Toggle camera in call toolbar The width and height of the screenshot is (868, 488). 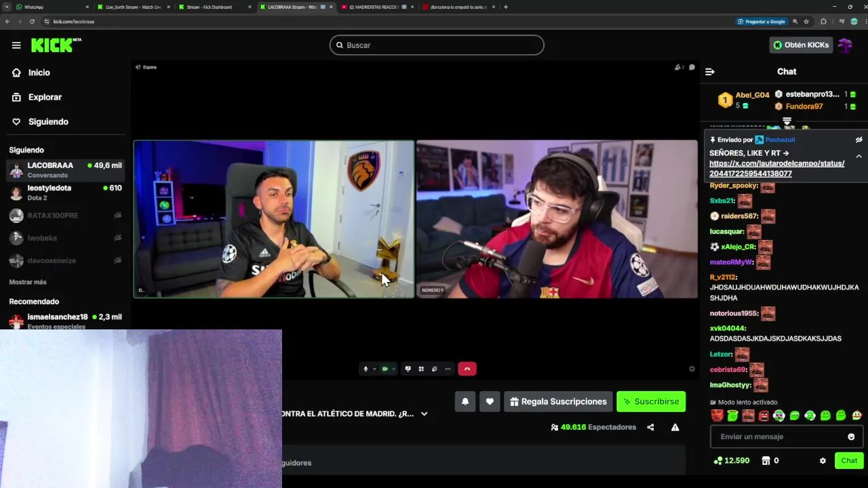[385, 369]
